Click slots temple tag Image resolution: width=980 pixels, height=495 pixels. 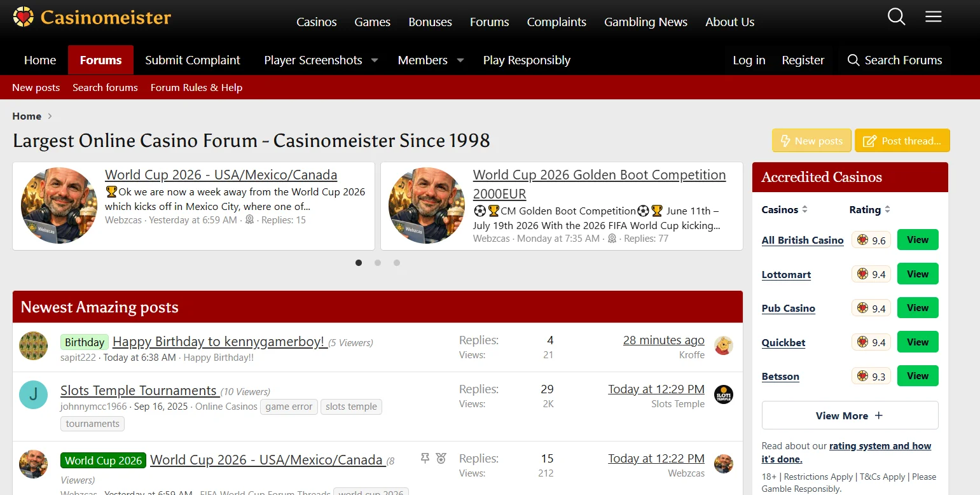[351, 407]
